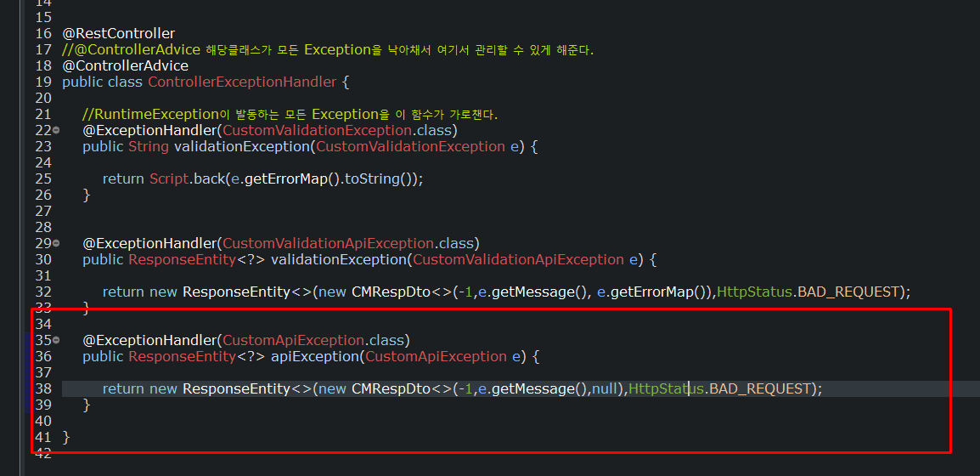Collapse the fold marker at line 22
Image resolution: width=980 pixels, height=476 pixels.
[x=56, y=130]
